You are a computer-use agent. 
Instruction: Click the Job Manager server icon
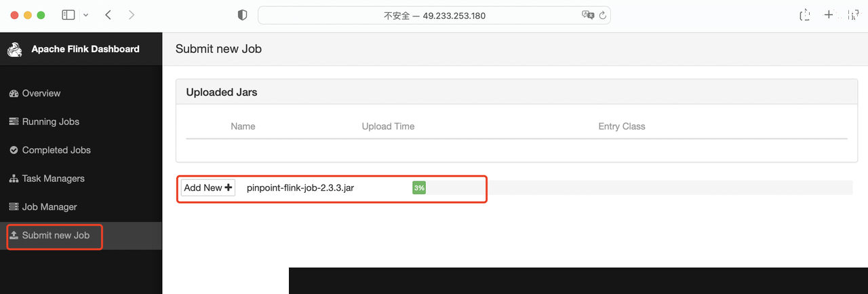click(x=14, y=207)
